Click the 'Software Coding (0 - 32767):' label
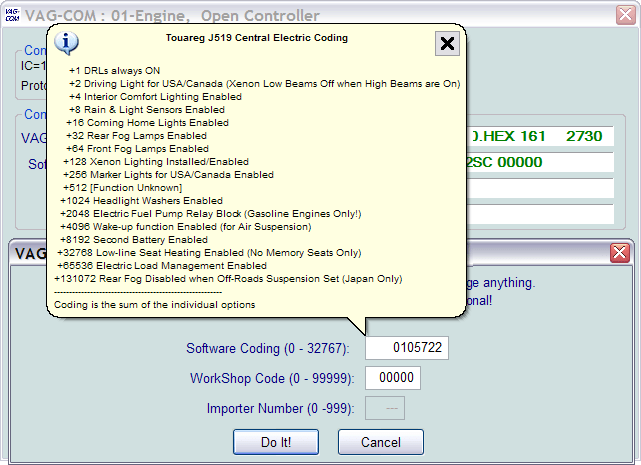 pos(268,348)
